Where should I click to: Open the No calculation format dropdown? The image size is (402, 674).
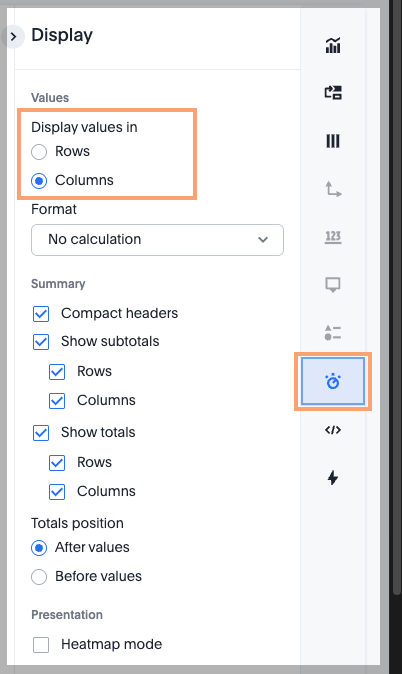coord(157,240)
